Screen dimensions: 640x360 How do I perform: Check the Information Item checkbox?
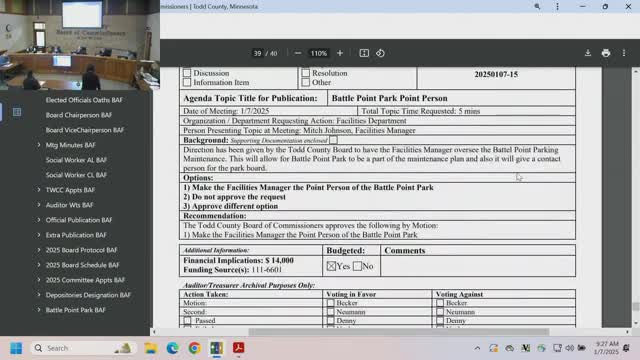(187, 82)
